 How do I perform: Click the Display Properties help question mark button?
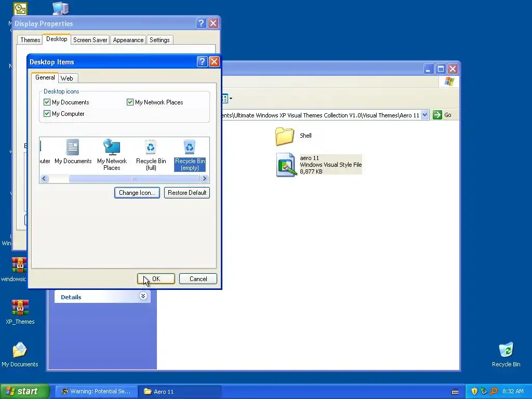pyautogui.click(x=201, y=23)
